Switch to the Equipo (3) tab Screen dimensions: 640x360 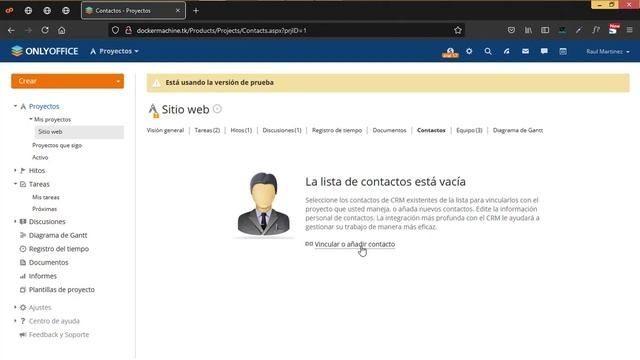pos(469,130)
